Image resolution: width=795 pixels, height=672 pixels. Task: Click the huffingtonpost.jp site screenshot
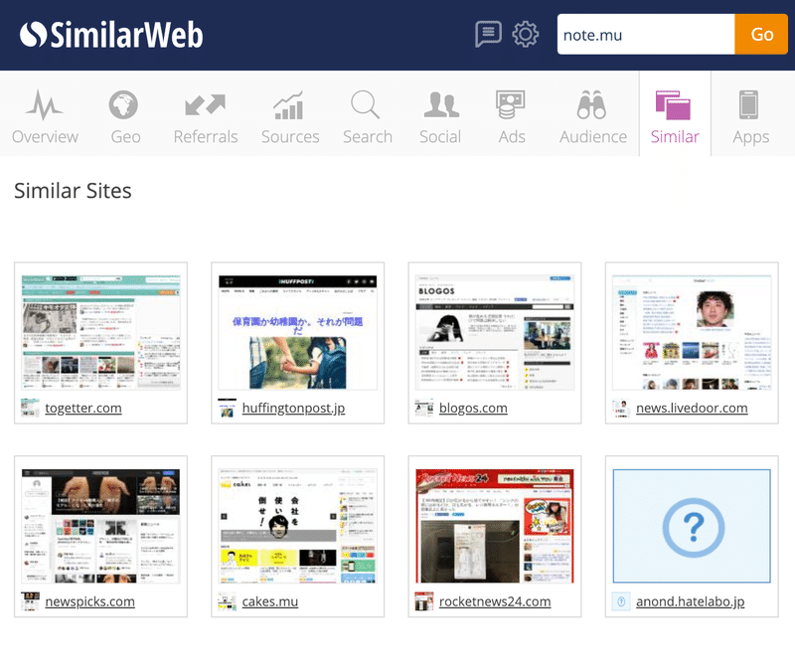[x=297, y=332]
